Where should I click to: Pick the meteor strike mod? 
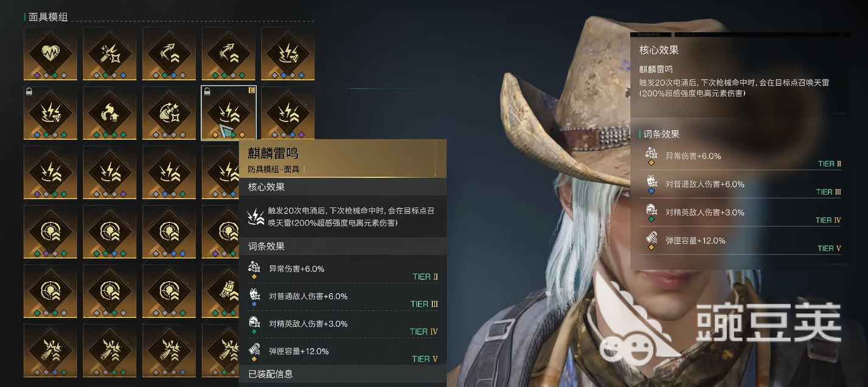point(170,113)
